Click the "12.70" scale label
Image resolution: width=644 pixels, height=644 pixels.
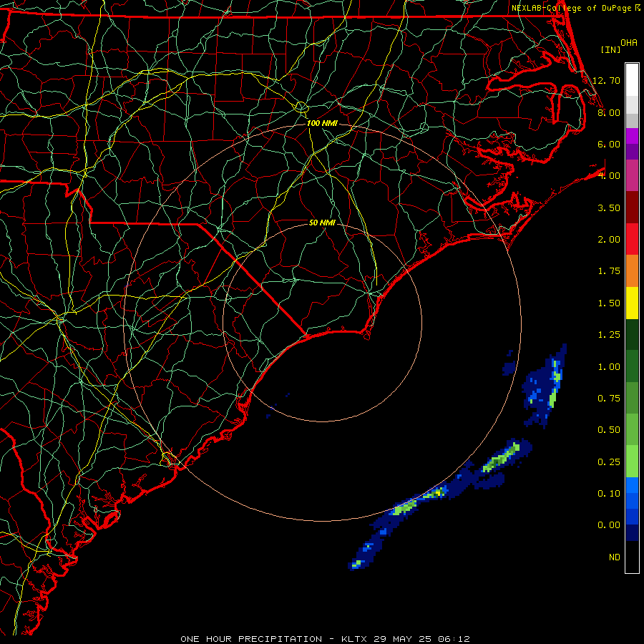607,80
